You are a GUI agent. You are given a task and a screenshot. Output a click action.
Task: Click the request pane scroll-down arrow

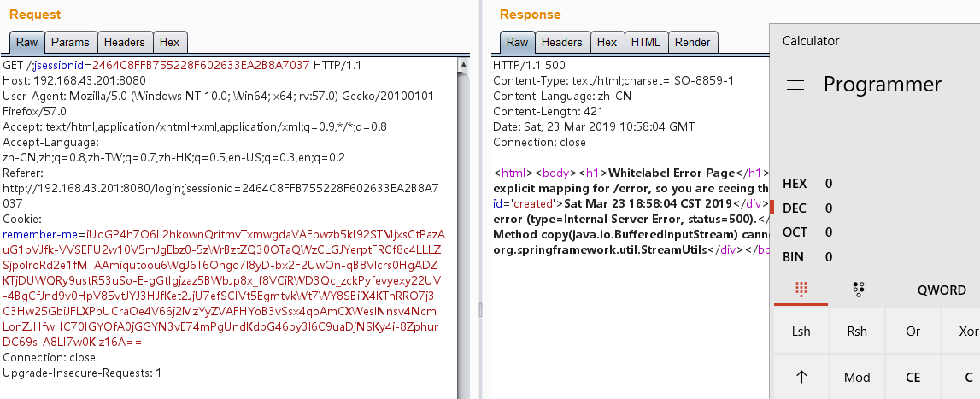(463, 392)
